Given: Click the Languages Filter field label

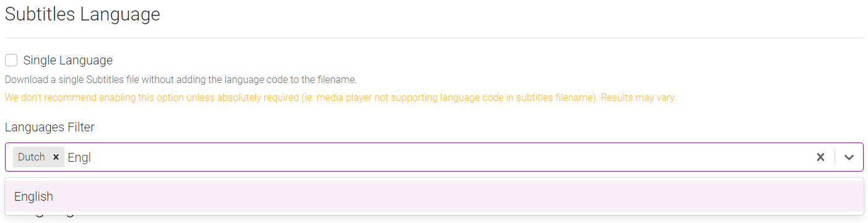Looking at the screenshot, I should pyautogui.click(x=50, y=127).
